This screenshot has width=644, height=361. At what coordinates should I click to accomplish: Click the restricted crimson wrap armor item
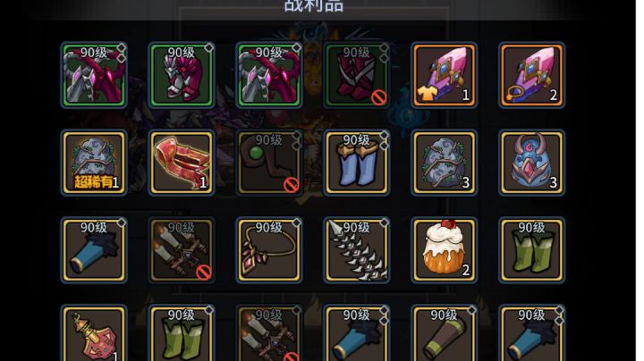pos(357,75)
